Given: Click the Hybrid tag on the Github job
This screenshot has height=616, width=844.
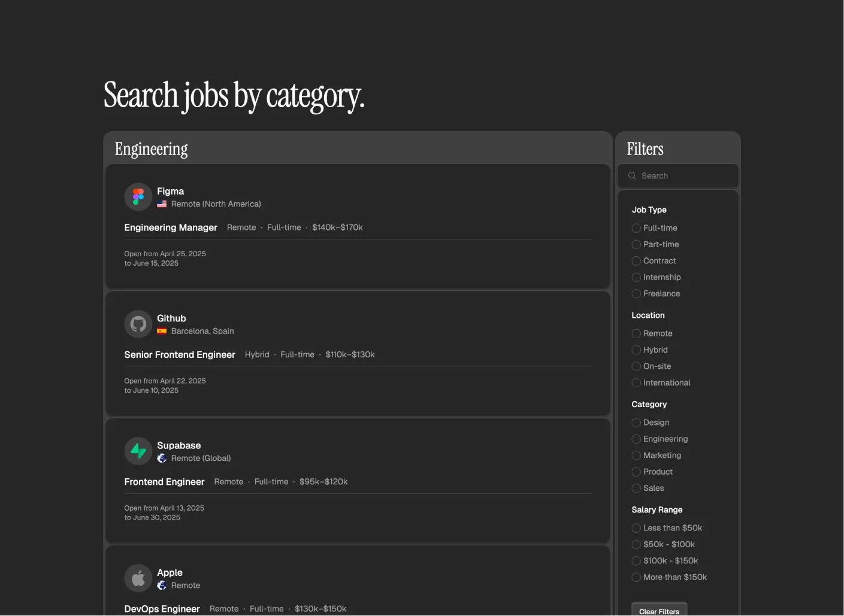Looking at the screenshot, I should pos(257,354).
